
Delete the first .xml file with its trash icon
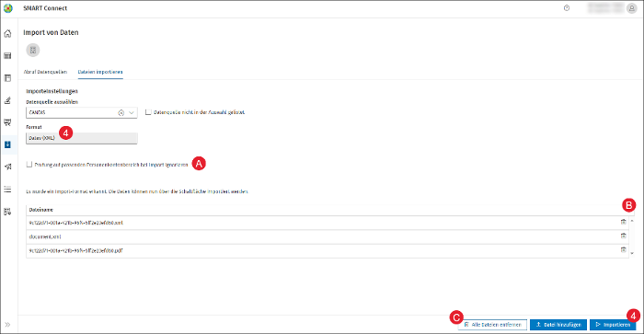(x=624, y=222)
